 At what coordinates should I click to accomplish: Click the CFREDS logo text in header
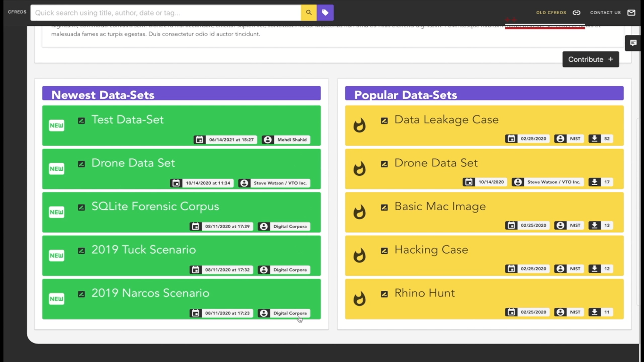[17, 12]
